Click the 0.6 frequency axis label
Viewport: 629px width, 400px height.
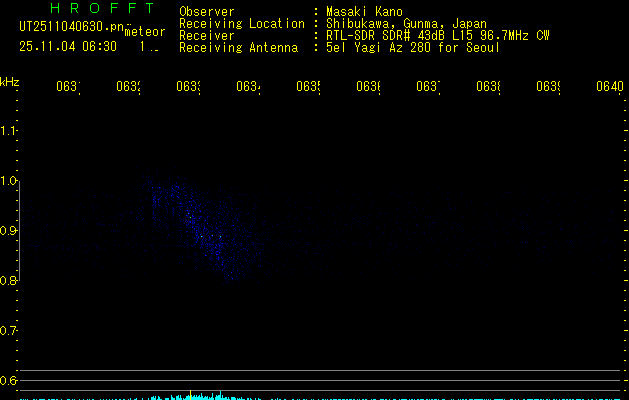coord(8,380)
